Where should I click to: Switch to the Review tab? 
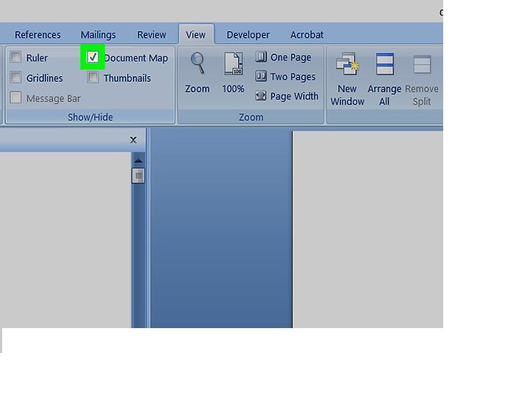(152, 34)
